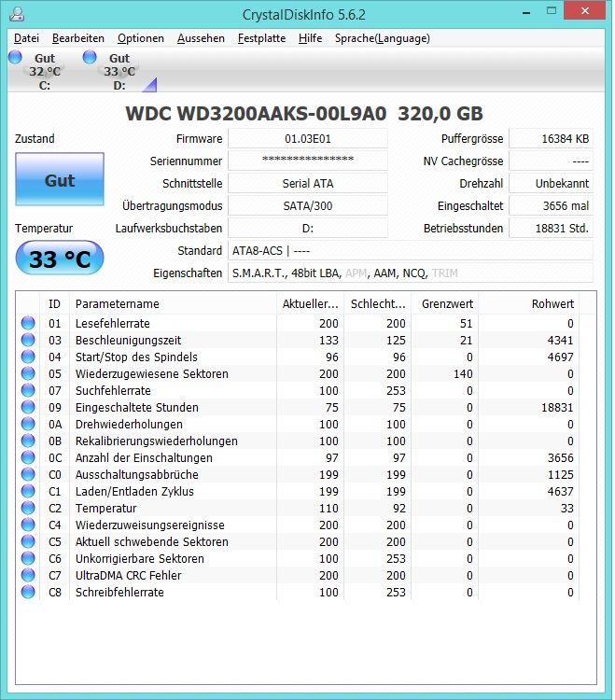Screen dimensions: 615x700
Task: Click the Rohwert 4341 cell
Action: point(560,340)
